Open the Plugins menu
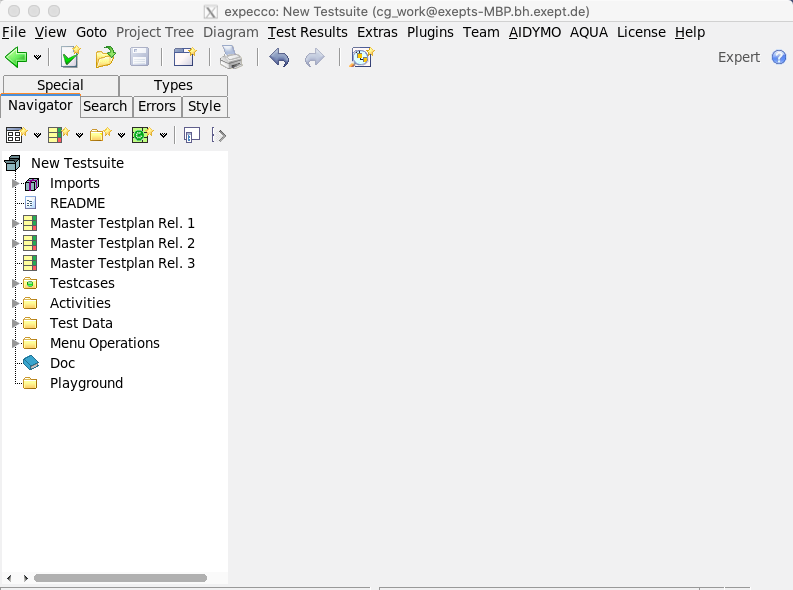This screenshot has height=590, width=793. (x=430, y=32)
